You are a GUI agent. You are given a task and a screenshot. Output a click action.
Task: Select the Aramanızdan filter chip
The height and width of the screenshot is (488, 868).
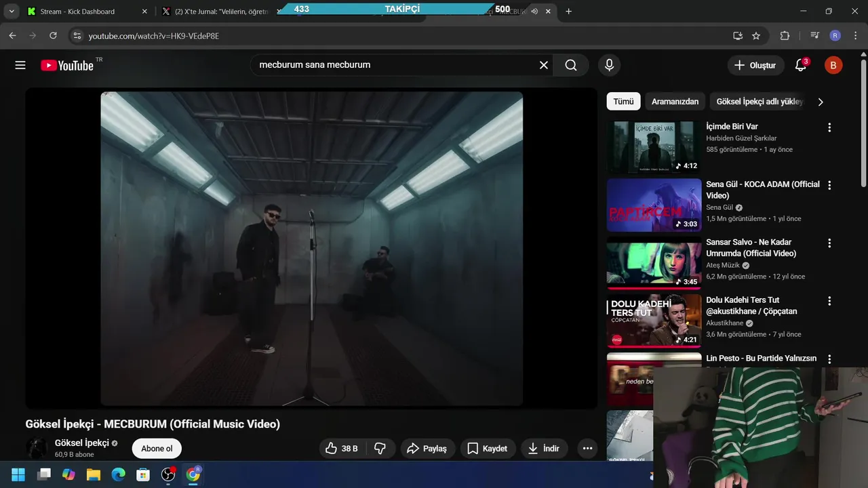point(675,102)
